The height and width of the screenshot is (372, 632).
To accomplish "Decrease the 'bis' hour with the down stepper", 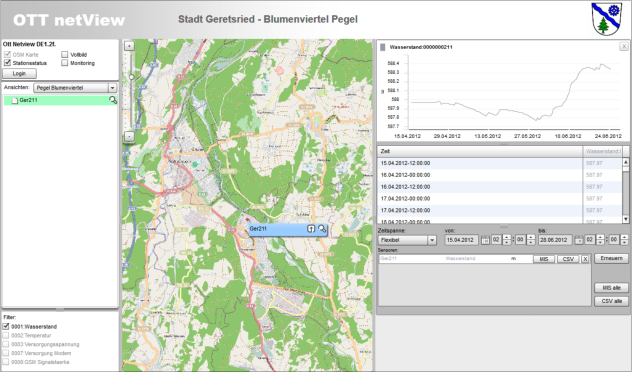I will click(600, 243).
